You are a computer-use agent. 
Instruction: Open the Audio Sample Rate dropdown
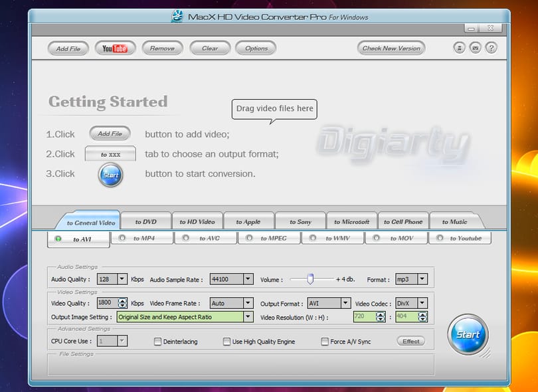click(248, 279)
